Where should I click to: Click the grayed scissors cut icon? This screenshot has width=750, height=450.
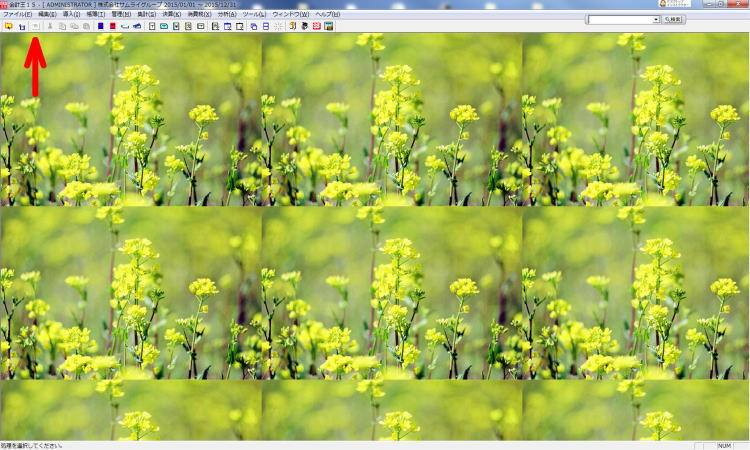tap(50, 26)
